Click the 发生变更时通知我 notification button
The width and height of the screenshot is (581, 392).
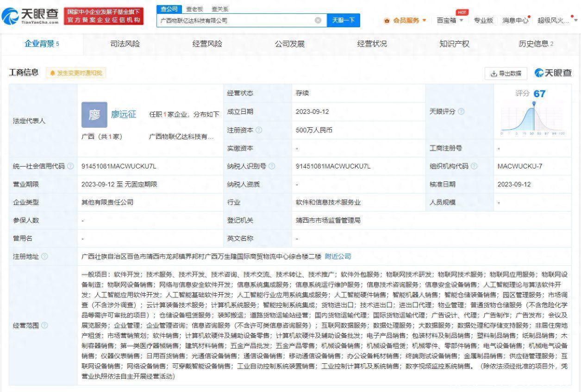click(76, 73)
